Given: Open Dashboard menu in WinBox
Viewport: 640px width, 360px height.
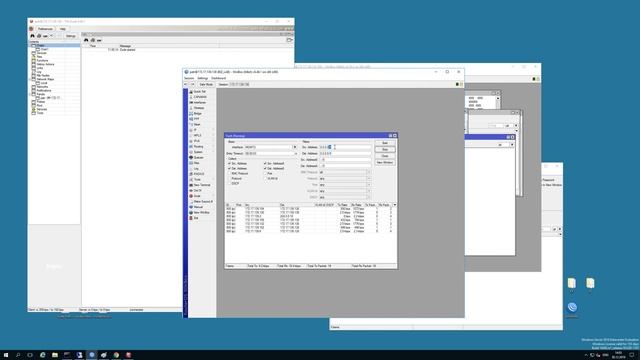Looking at the screenshot, I should click(218, 78).
